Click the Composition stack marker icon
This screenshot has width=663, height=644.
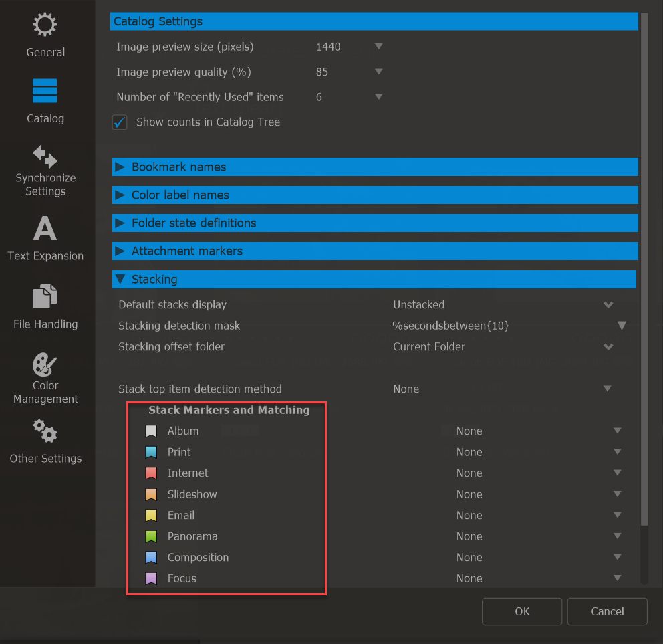click(151, 557)
